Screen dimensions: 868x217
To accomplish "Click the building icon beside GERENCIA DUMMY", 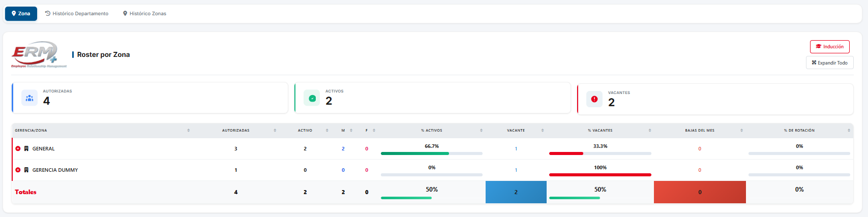I will click(x=26, y=170).
